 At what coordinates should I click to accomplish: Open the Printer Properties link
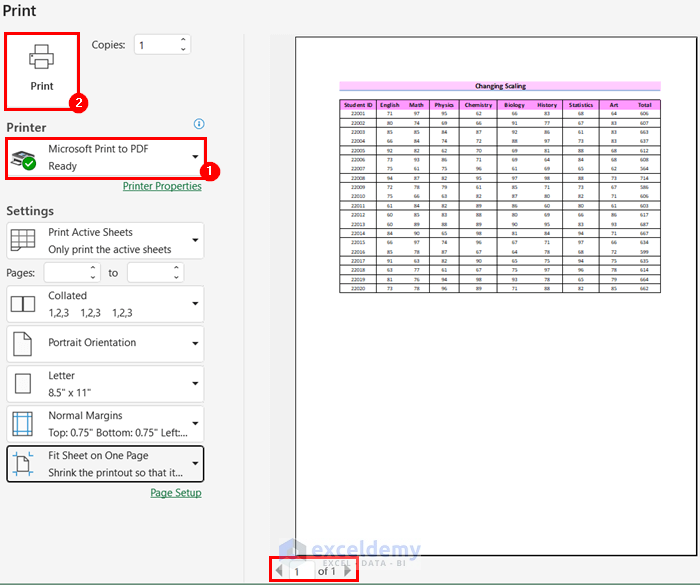point(162,186)
